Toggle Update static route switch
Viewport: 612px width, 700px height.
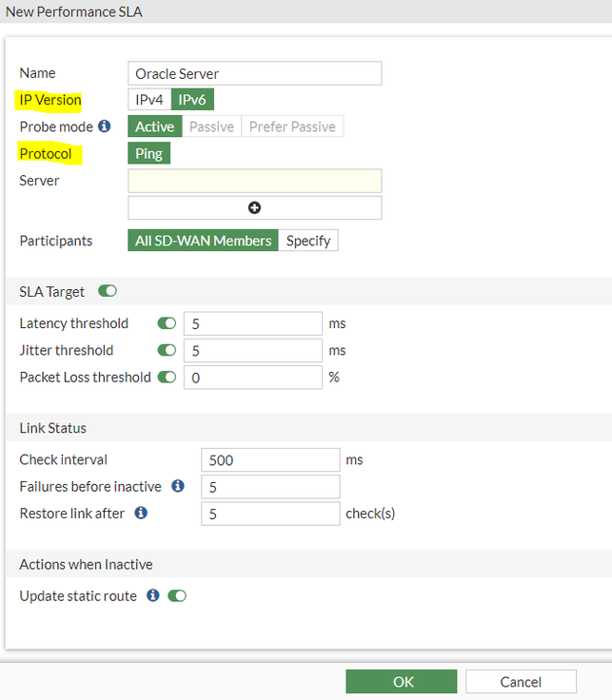coord(177,596)
